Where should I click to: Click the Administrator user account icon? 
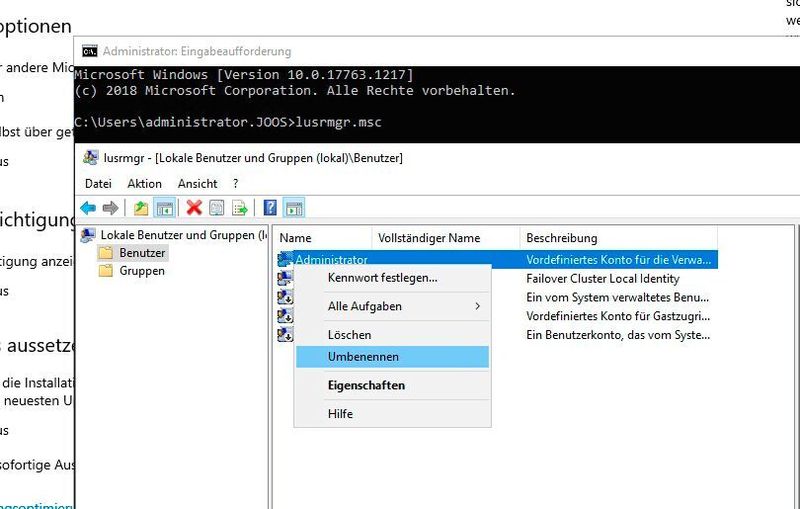[285, 260]
